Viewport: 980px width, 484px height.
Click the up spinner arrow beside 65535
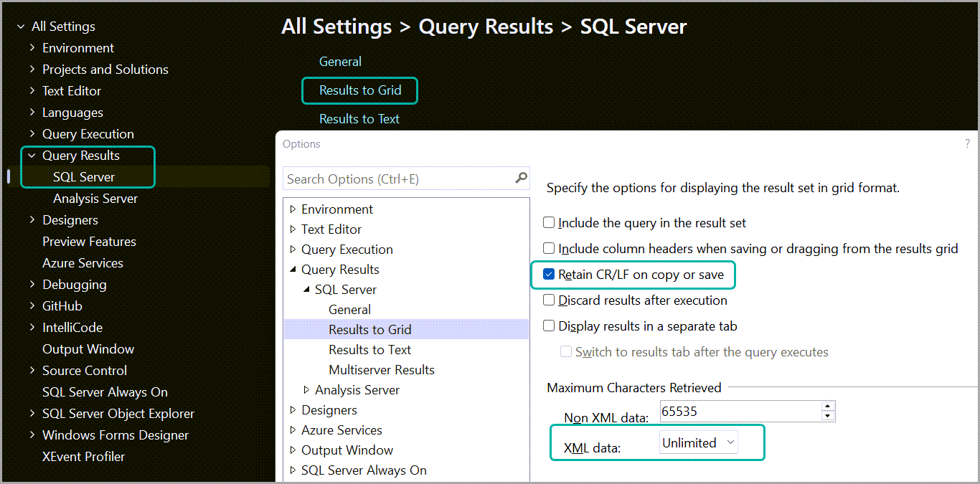point(826,407)
